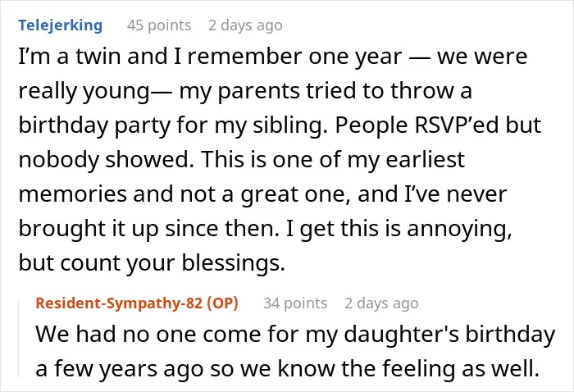Click the 45 points score label
The image size is (574, 392).
(x=159, y=25)
